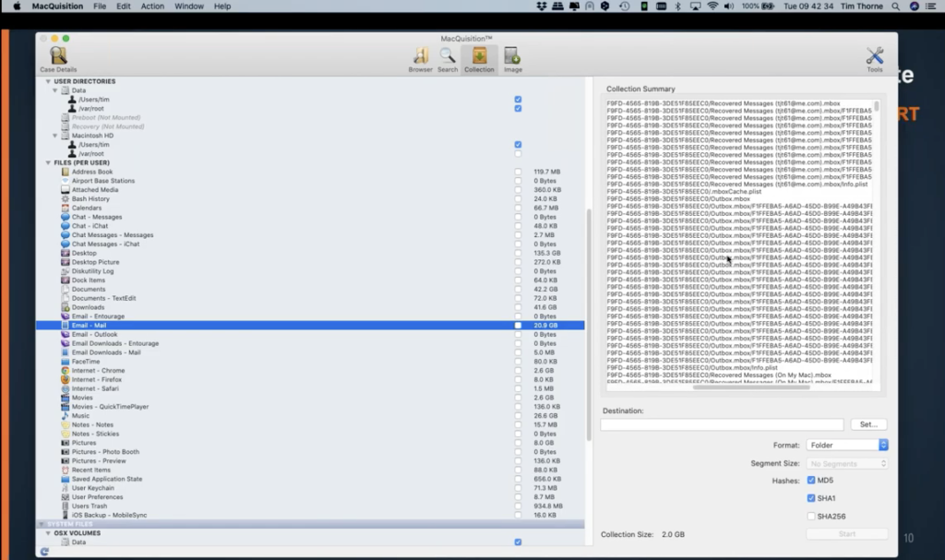The image size is (945, 560).
Task: Uncheck Macintosh HD /Users/tim checkbox
Action: pos(518,145)
